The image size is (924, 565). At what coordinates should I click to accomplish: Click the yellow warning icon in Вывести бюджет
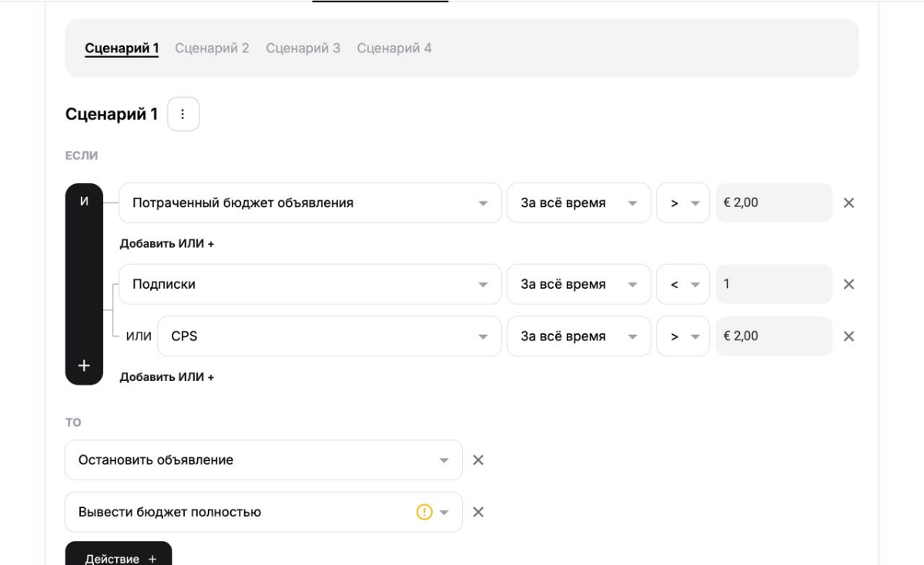[x=423, y=513]
